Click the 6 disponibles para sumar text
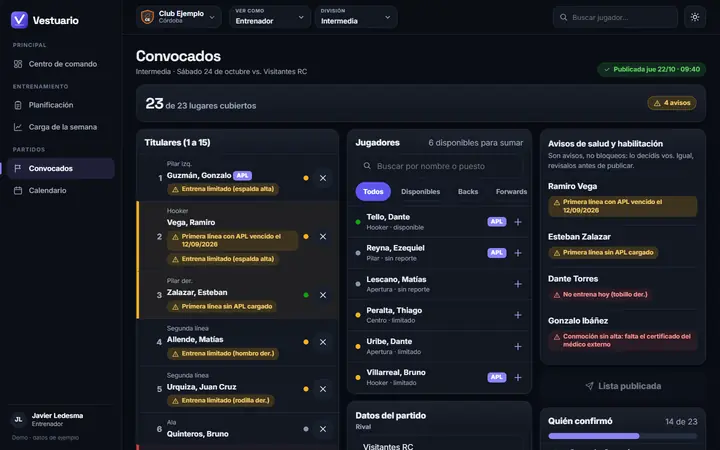720x450 pixels. click(x=476, y=143)
